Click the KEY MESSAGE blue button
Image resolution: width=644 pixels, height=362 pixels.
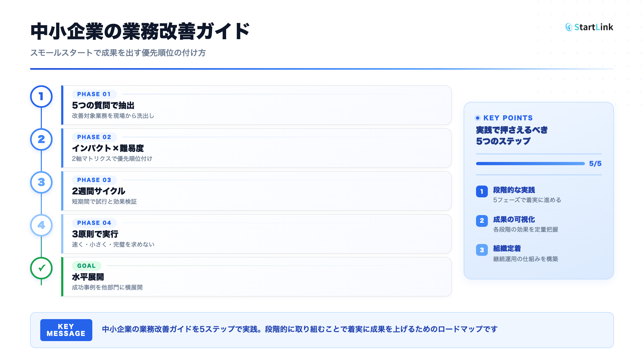[x=66, y=330]
